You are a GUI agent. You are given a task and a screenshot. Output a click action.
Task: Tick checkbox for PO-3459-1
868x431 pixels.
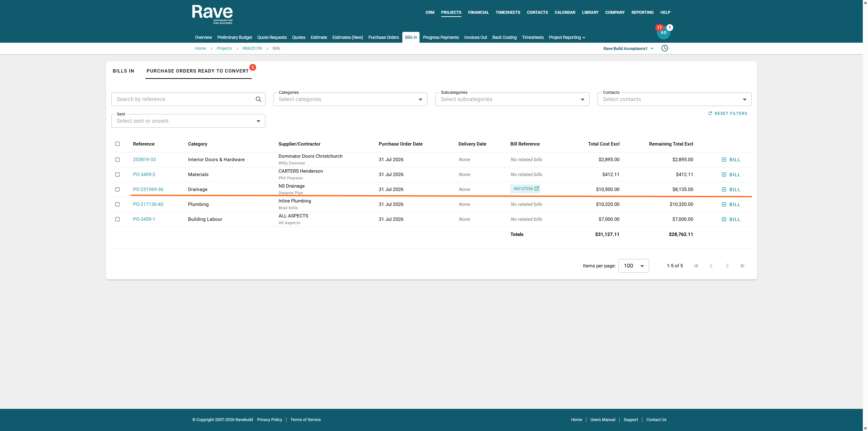(117, 219)
